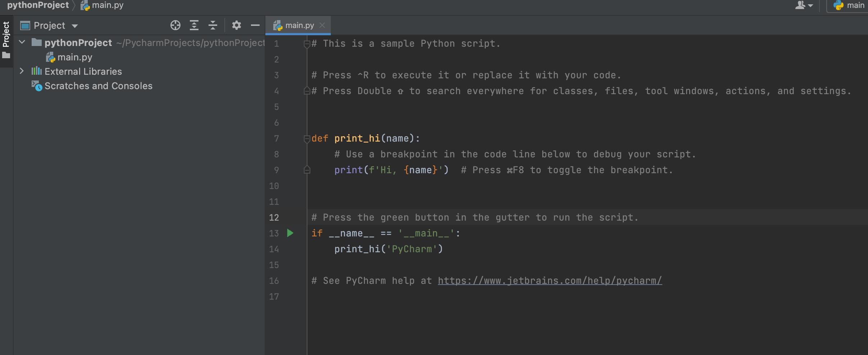Fold comment block at line 1
The height and width of the screenshot is (355, 868).
pyautogui.click(x=307, y=44)
